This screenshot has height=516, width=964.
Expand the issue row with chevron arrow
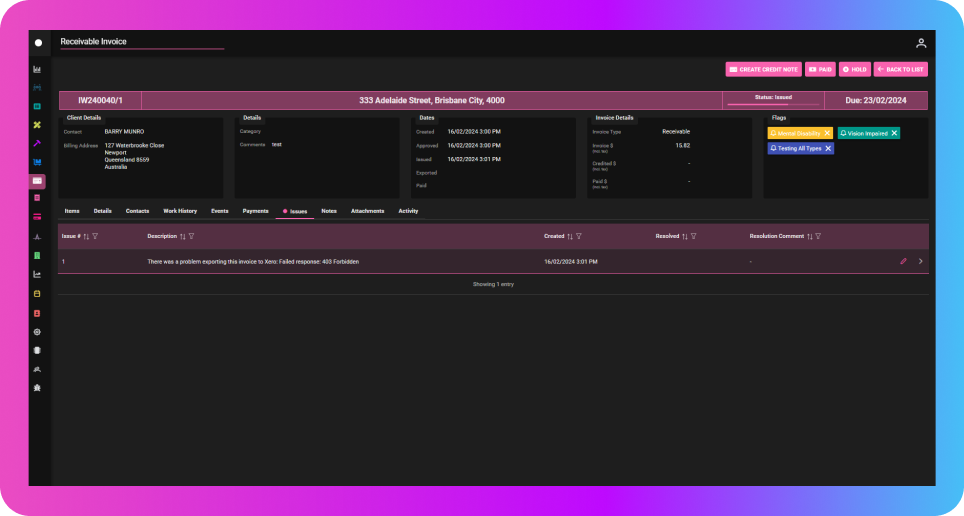[x=920, y=261]
